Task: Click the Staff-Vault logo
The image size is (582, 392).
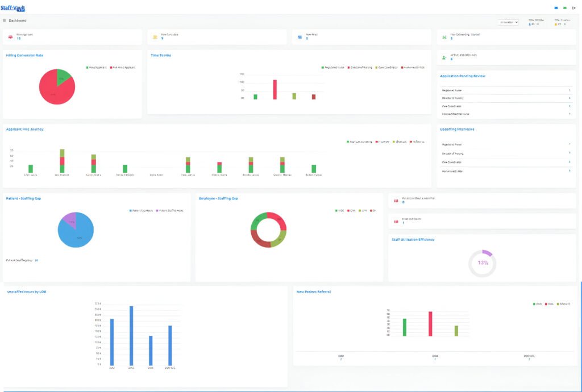Action: [13, 8]
